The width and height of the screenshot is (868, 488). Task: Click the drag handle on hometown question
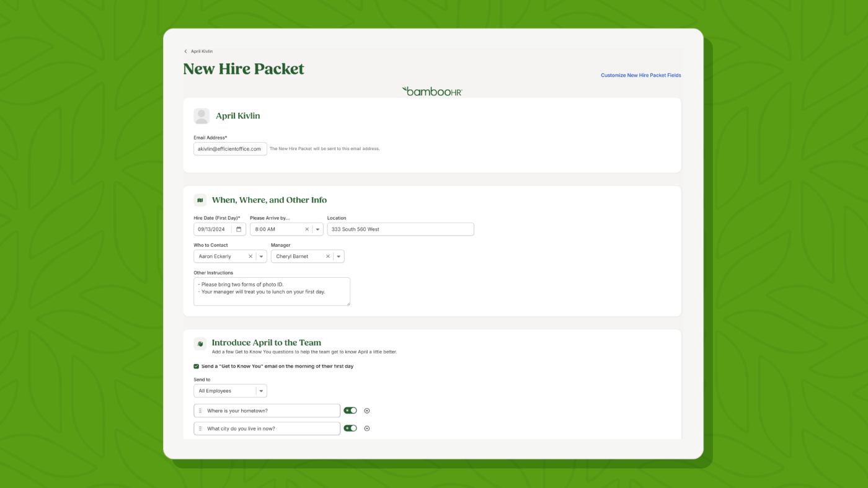click(200, 410)
